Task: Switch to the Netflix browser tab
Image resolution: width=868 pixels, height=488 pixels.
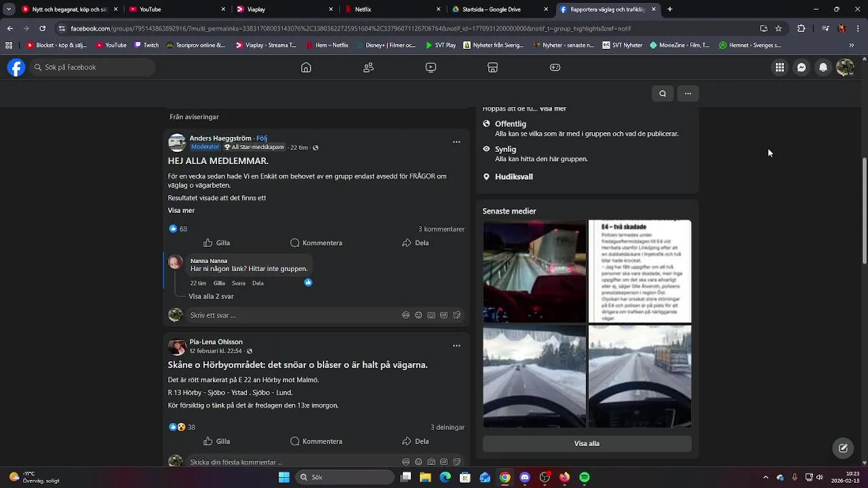Action: point(392,9)
